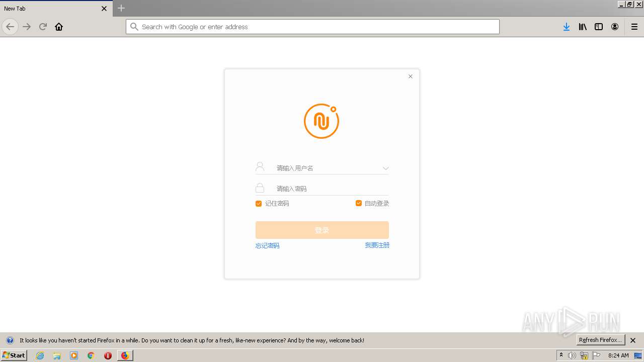Click the lock icon beside password
Viewport: 644px width, 362px height.
pos(260,188)
